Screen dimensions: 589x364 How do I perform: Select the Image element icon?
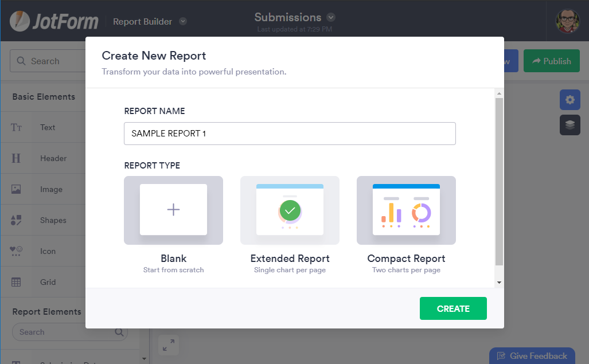pyautogui.click(x=16, y=189)
